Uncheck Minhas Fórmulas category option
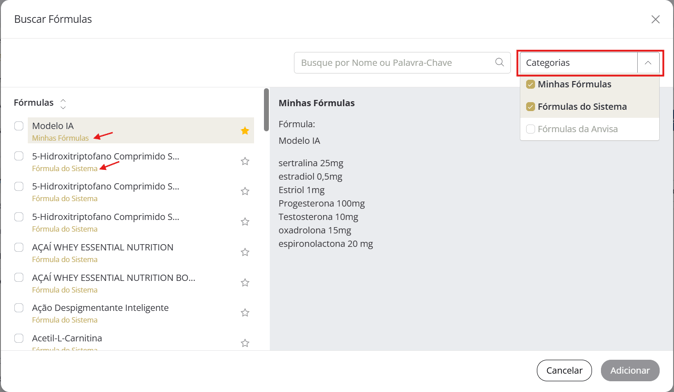Viewport: 674px width, 392px height. point(530,84)
